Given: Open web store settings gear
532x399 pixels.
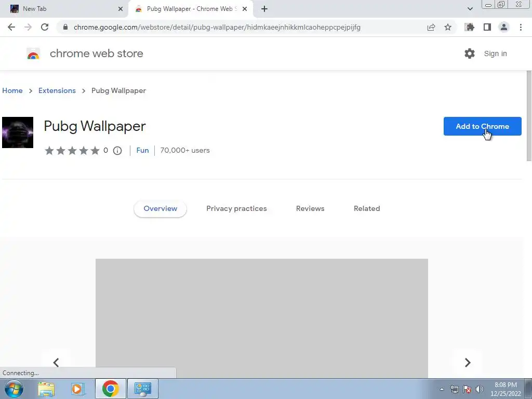Looking at the screenshot, I should pyautogui.click(x=470, y=54).
